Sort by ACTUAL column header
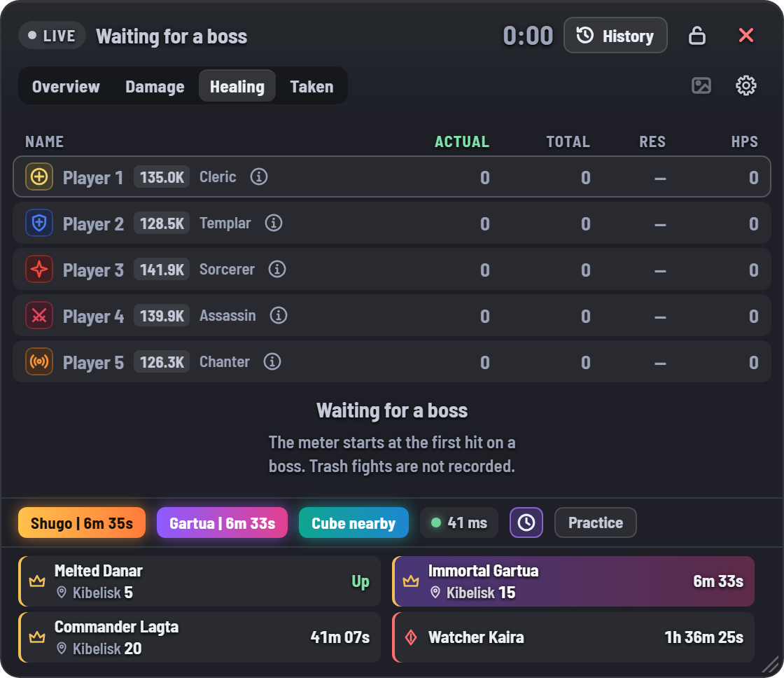Image resolution: width=784 pixels, height=678 pixels. click(462, 141)
